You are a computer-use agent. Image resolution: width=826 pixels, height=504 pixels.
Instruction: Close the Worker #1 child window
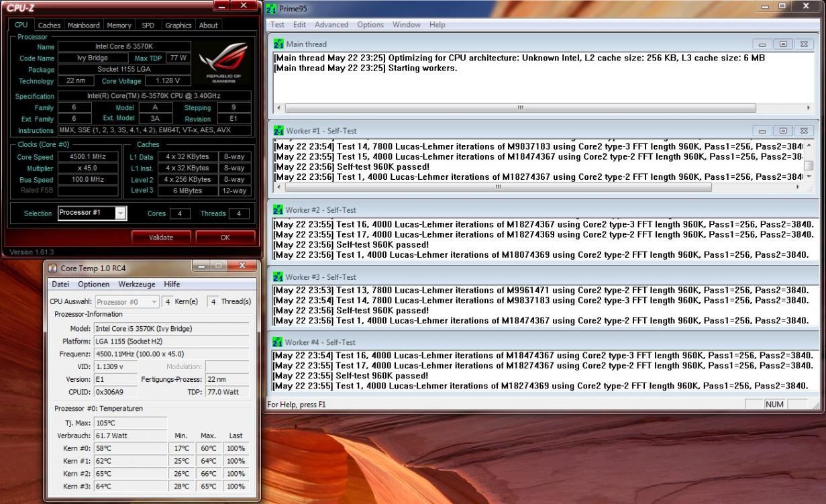(x=804, y=131)
